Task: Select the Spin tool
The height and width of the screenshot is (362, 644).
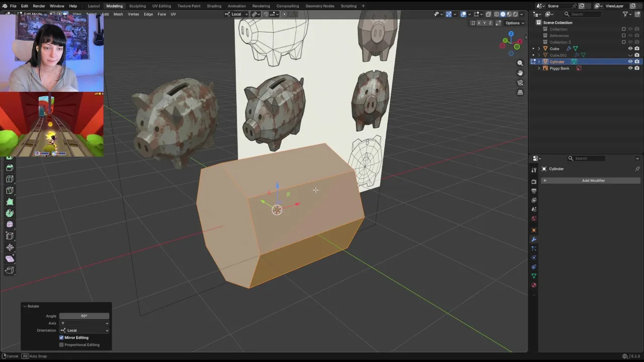Action: click(x=10, y=213)
